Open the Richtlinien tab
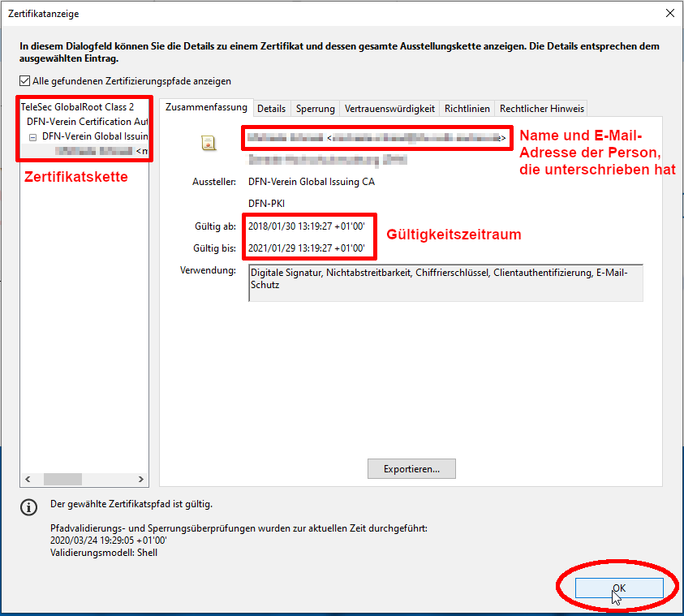The height and width of the screenshot is (616, 684). [467, 109]
